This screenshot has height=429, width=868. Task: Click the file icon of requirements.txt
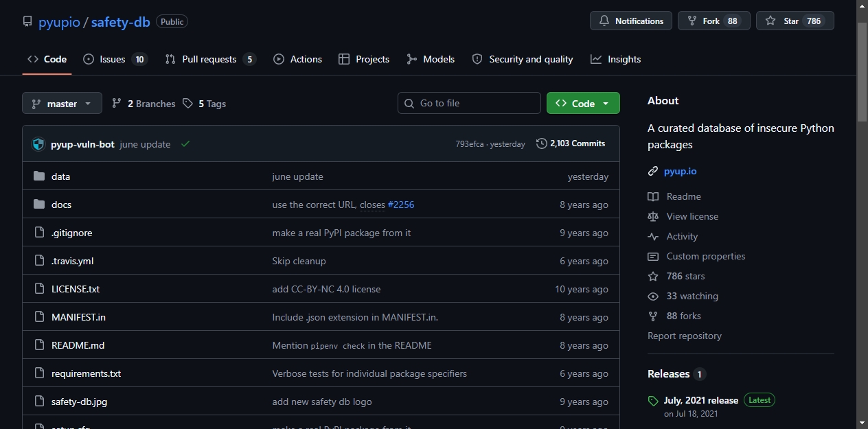(39, 373)
